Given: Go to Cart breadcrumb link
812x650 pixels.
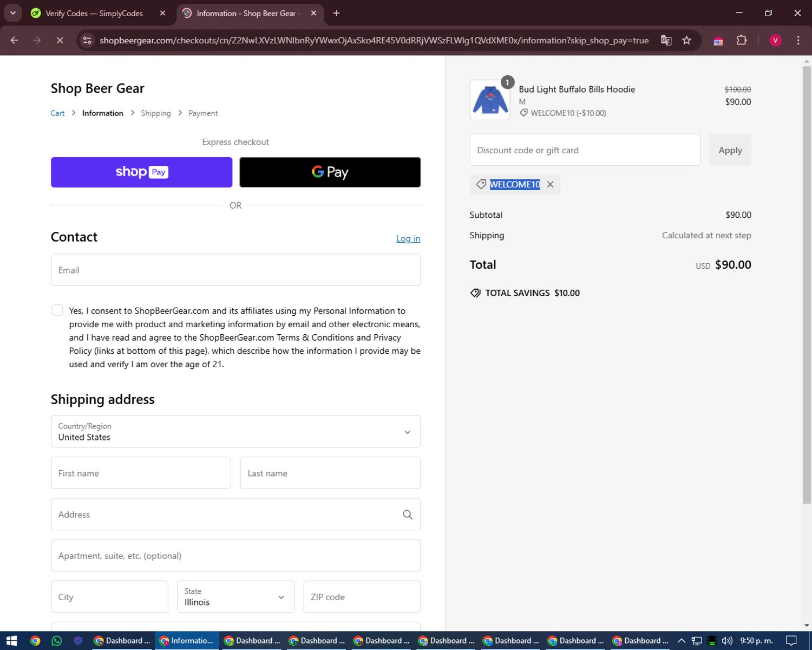Looking at the screenshot, I should point(57,113).
